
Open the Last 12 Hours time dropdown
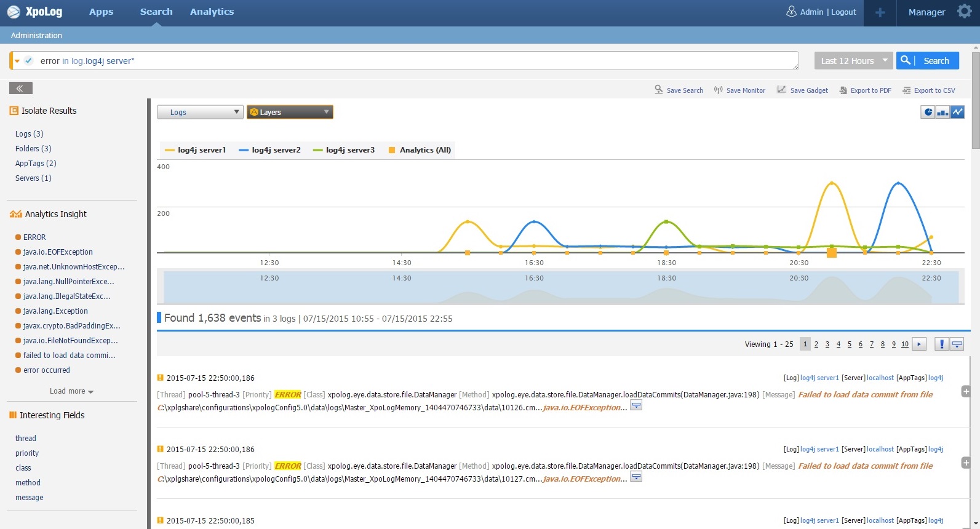[853, 61]
